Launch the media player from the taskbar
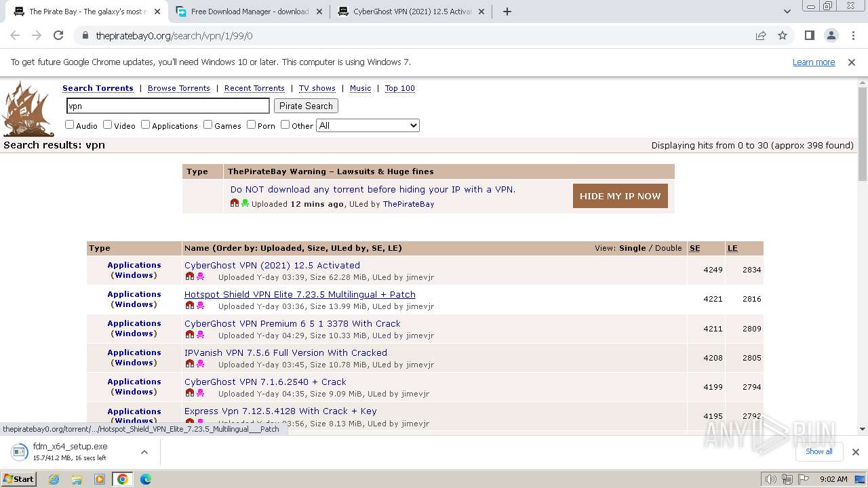The image size is (868, 488). [100, 479]
